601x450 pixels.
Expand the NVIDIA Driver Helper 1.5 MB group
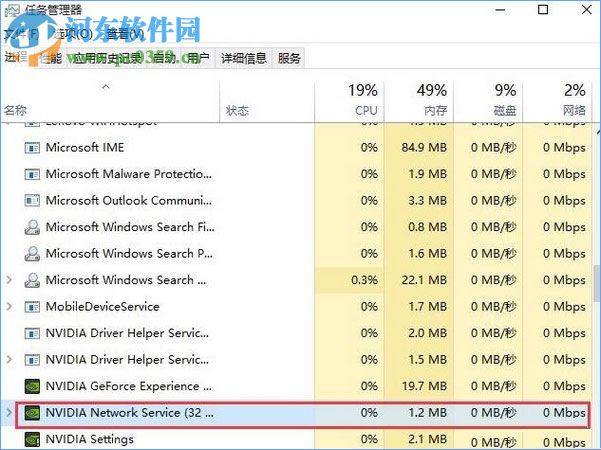coord(9,360)
